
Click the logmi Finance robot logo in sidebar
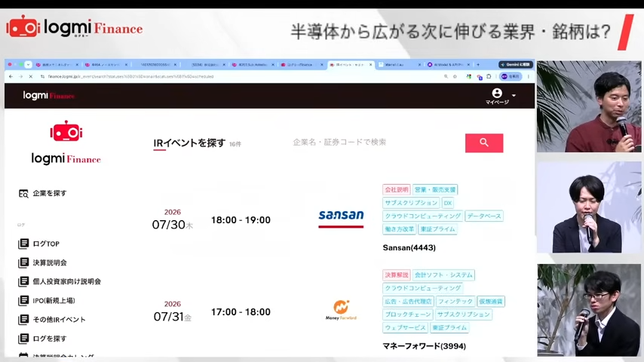click(x=66, y=142)
